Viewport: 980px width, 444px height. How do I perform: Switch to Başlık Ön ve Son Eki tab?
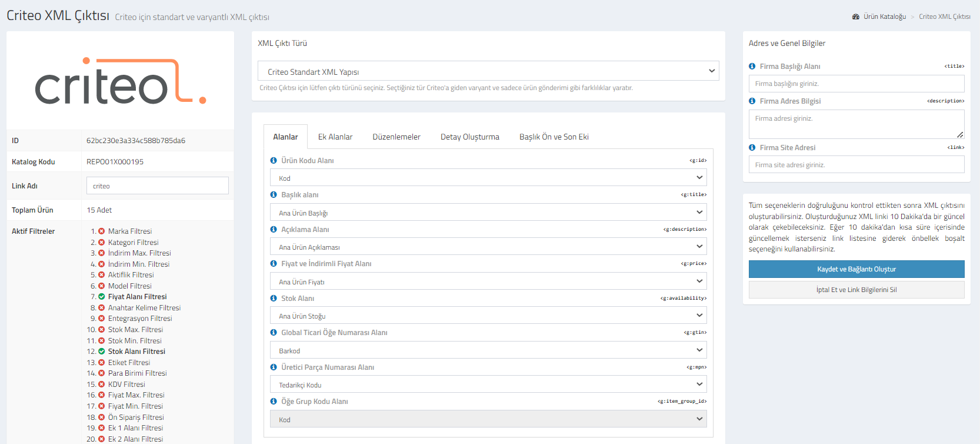(x=554, y=137)
